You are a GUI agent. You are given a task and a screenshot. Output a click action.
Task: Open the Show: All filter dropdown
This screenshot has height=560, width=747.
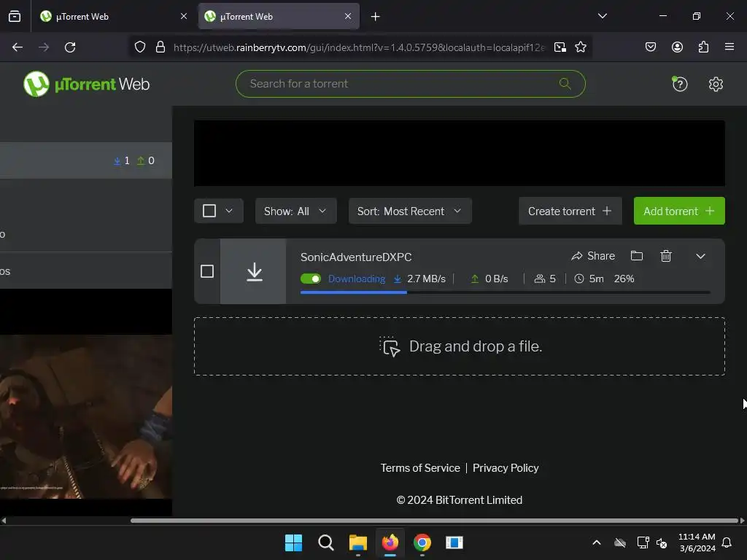296,211
